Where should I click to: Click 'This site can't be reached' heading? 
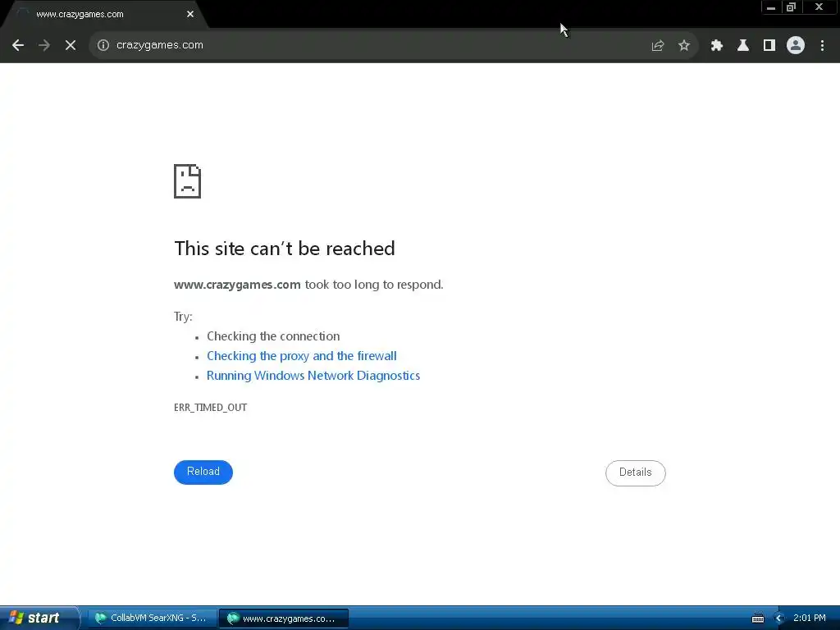point(285,249)
